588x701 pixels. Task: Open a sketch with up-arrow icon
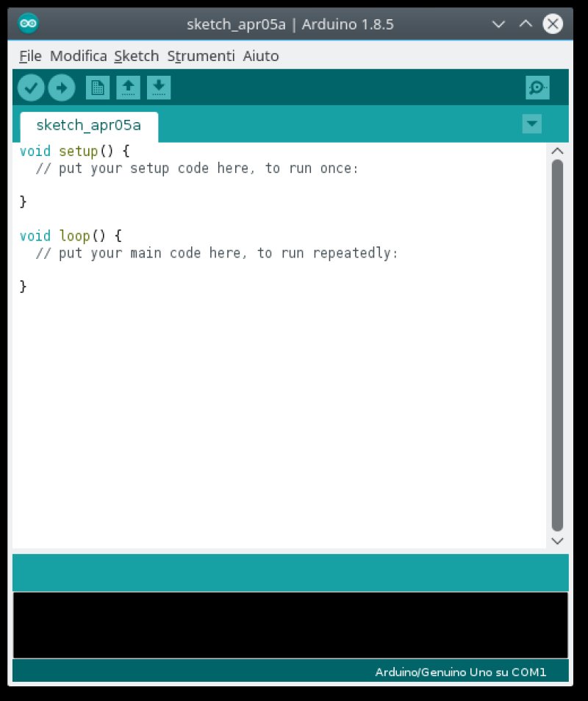128,88
